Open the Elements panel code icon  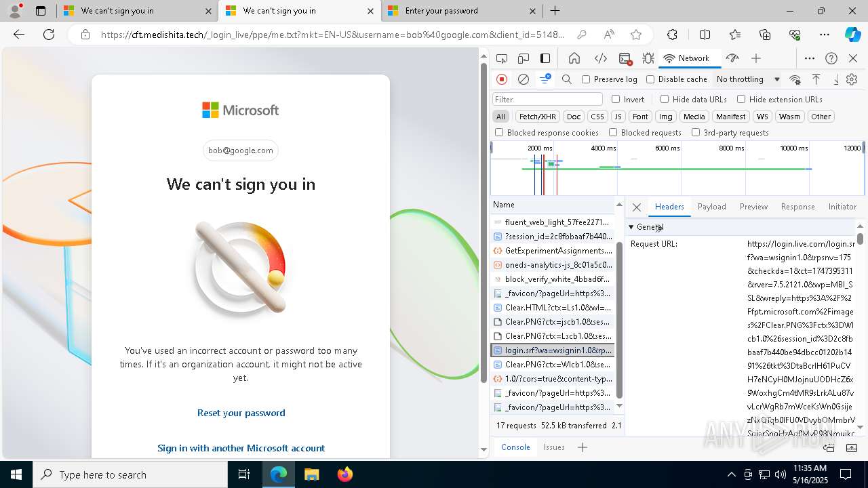pyautogui.click(x=600, y=58)
